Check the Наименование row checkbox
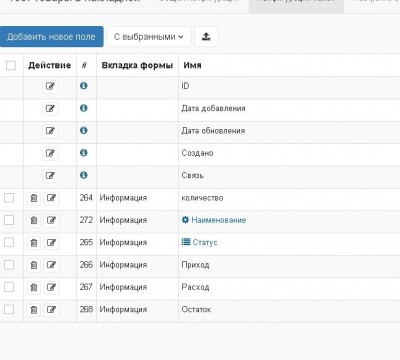The width and height of the screenshot is (400, 360). tap(9, 220)
